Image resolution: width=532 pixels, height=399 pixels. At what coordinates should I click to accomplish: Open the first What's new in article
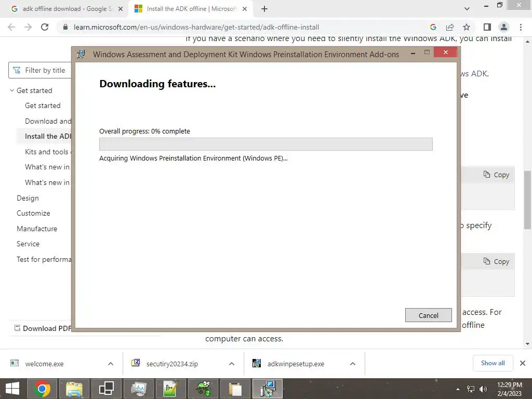[47, 167]
